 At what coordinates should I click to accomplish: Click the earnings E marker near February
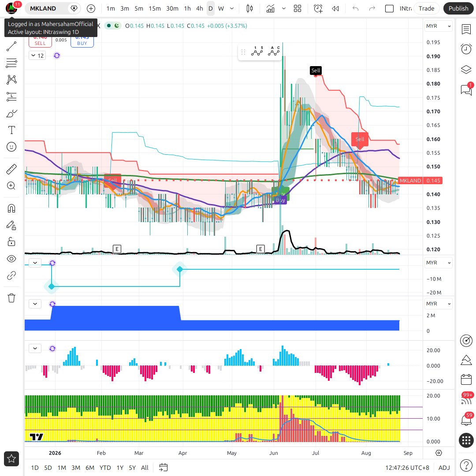pos(117,249)
